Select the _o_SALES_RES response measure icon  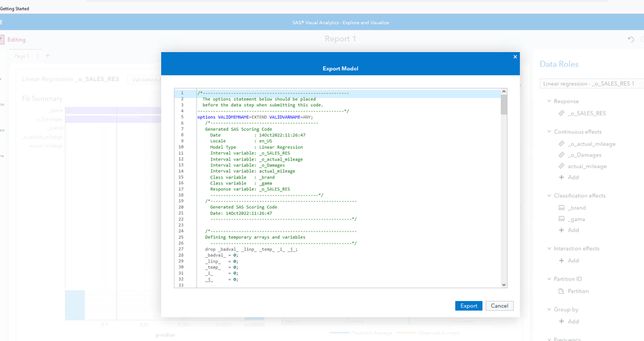(x=561, y=113)
